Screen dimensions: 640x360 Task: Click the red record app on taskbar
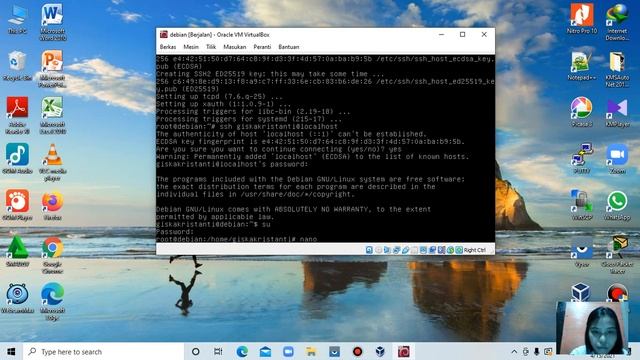pos(358,351)
